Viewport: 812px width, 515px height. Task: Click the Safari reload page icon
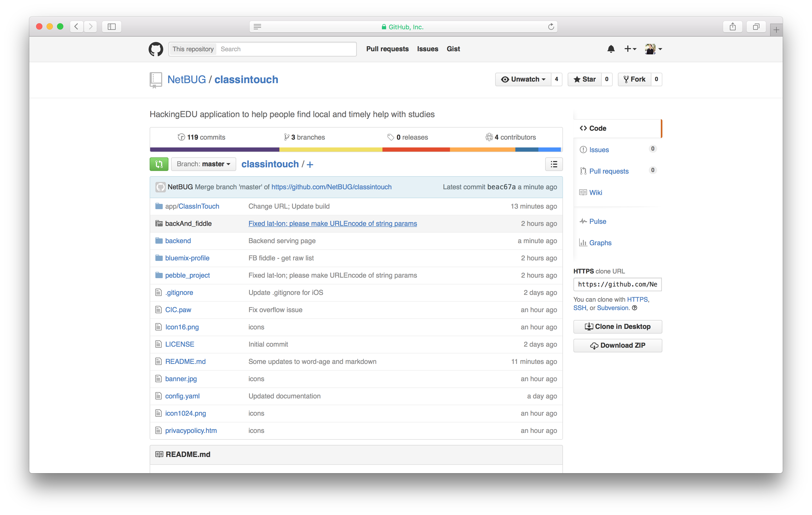pos(551,27)
